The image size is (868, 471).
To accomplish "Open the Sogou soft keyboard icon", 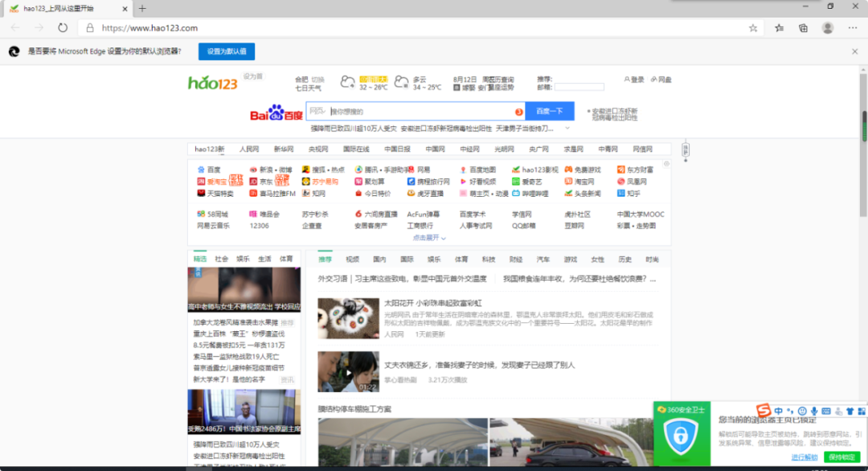I will click(x=826, y=412).
